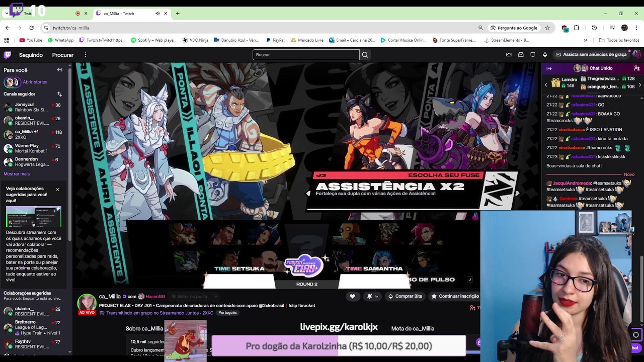Close the suggested collaborations card

click(57, 190)
